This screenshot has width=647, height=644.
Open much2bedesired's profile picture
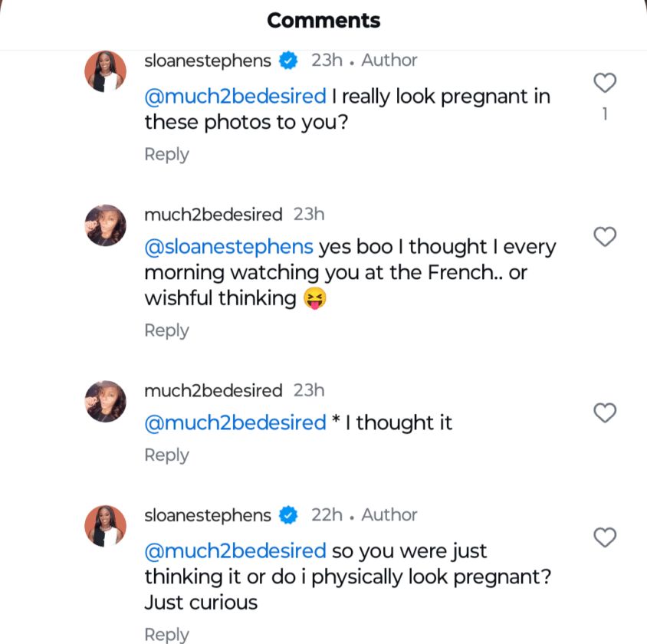click(105, 224)
